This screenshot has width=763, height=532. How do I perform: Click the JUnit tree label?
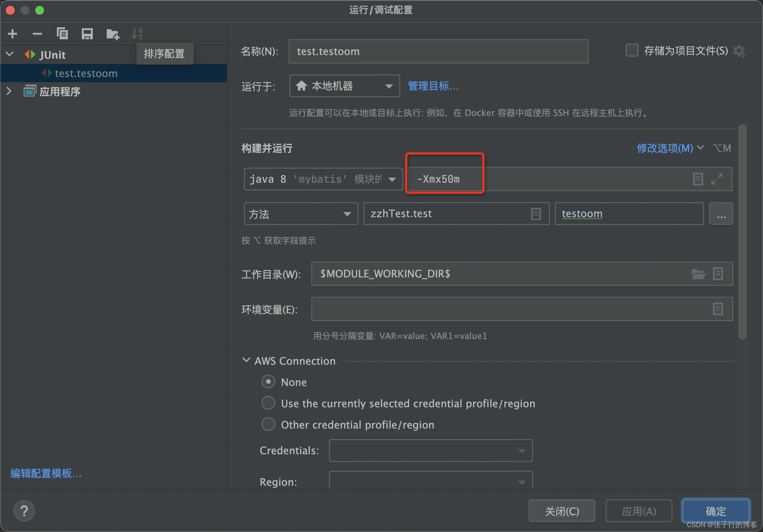coord(52,55)
